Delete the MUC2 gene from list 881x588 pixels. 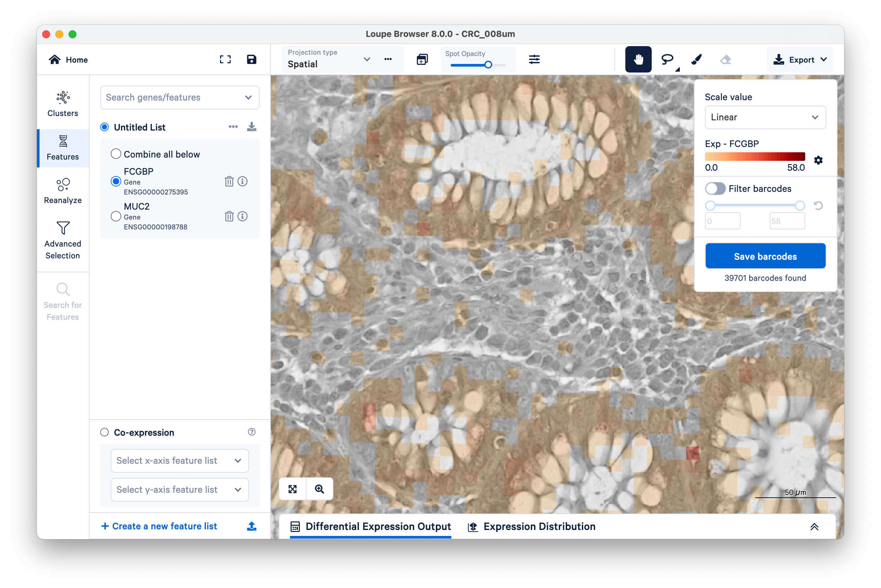[x=229, y=216]
